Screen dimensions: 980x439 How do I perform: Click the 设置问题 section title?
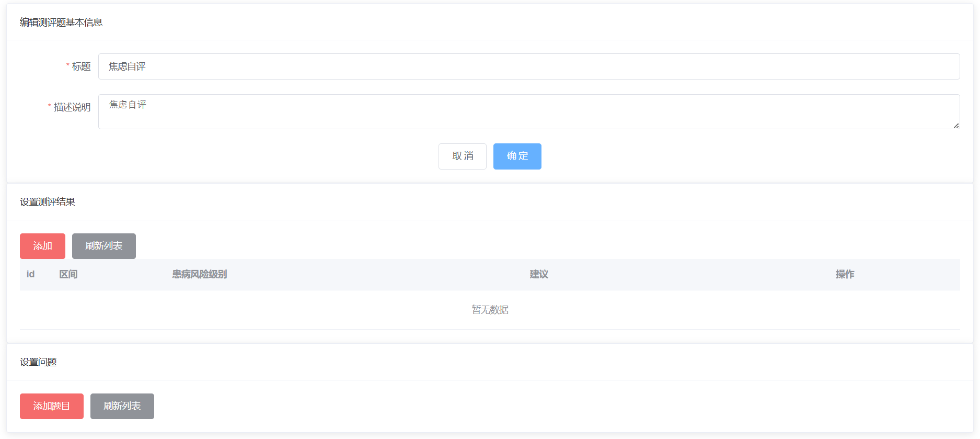[x=38, y=362]
